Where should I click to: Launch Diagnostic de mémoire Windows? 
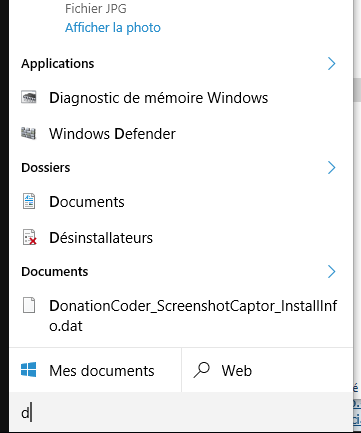[181, 98]
